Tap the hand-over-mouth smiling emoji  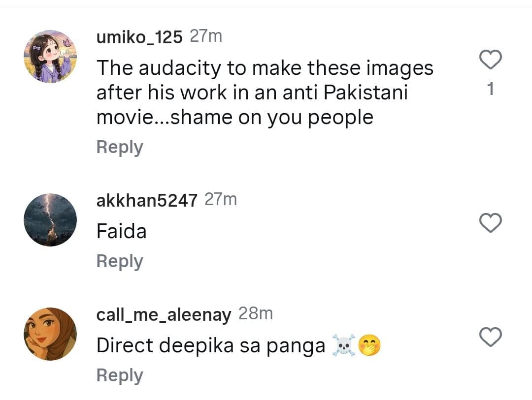(369, 345)
